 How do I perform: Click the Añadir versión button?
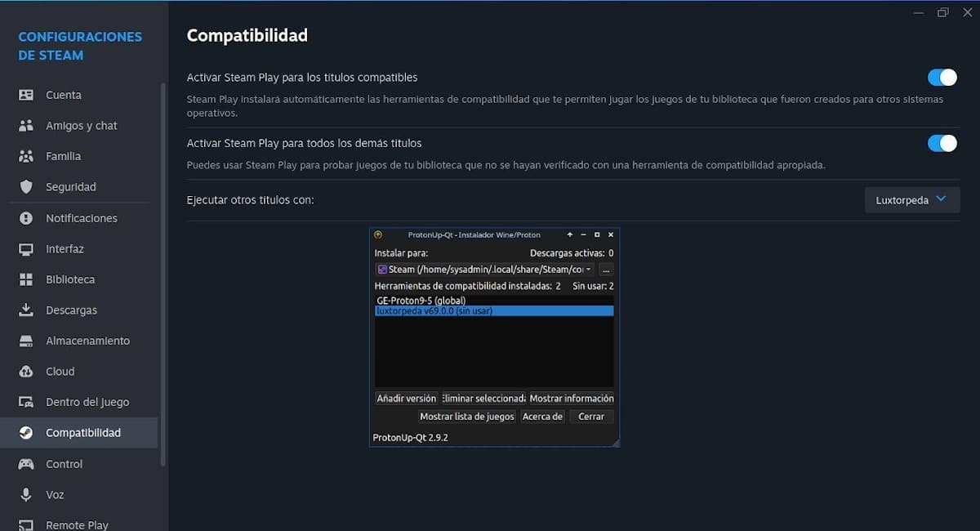406,399
